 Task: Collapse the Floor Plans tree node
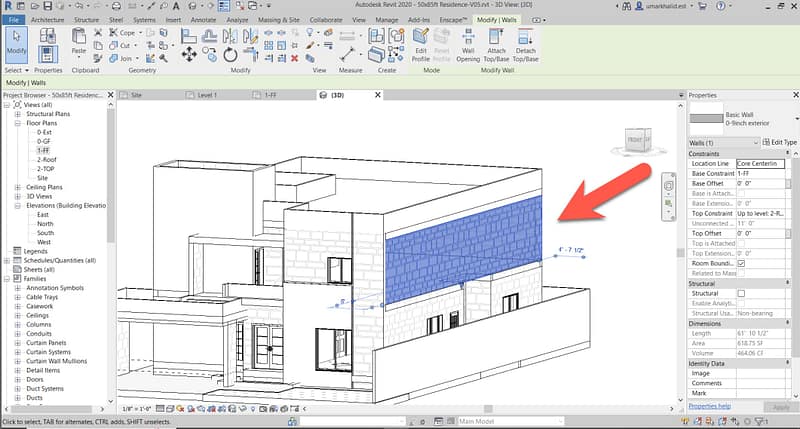point(18,123)
